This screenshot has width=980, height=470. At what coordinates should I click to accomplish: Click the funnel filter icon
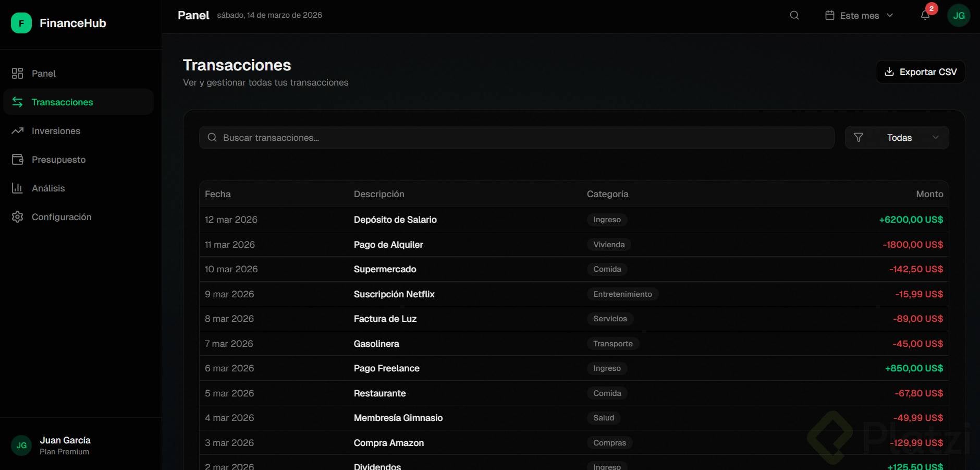(x=859, y=138)
